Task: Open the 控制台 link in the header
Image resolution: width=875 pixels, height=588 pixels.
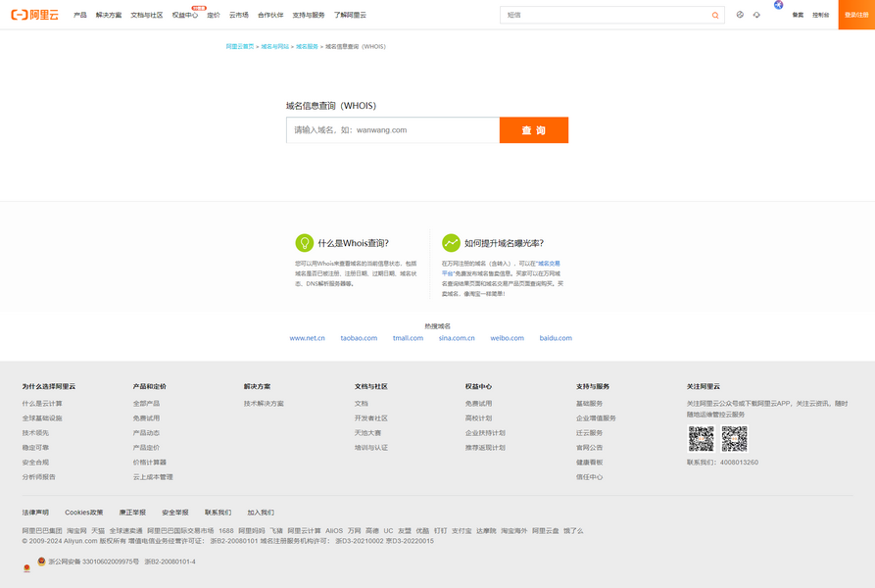Action: [x=820, y=16]
